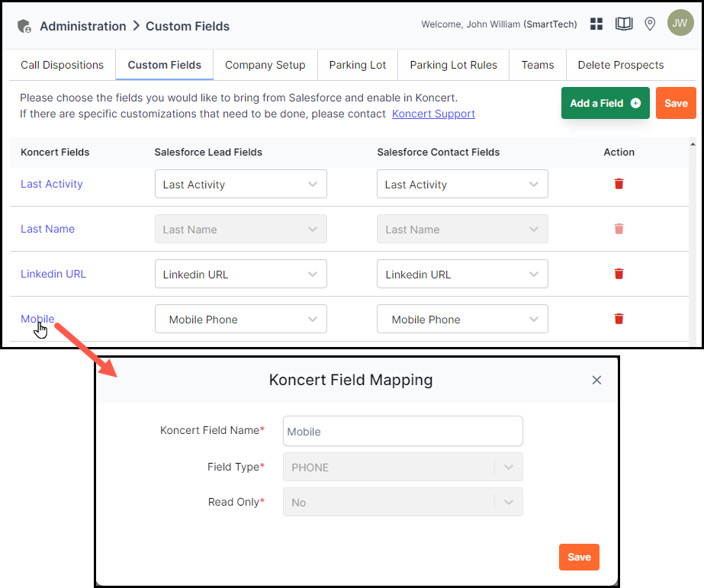Click the Administration breadcrumb text
Viewport: 704px width, 588px height.
pyautogui.click(x=83, y=26)
